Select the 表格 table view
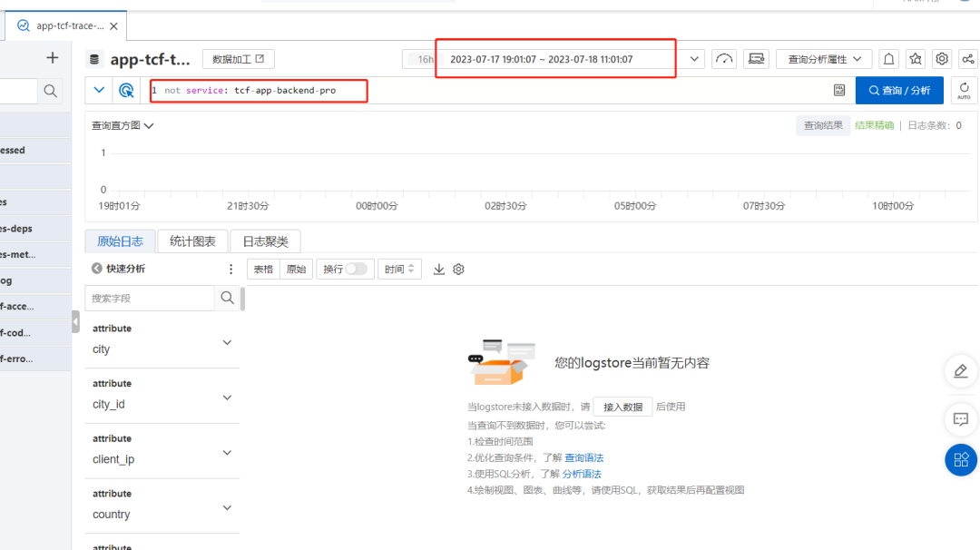This screenshot has height=550, width=980. [264, 270]
